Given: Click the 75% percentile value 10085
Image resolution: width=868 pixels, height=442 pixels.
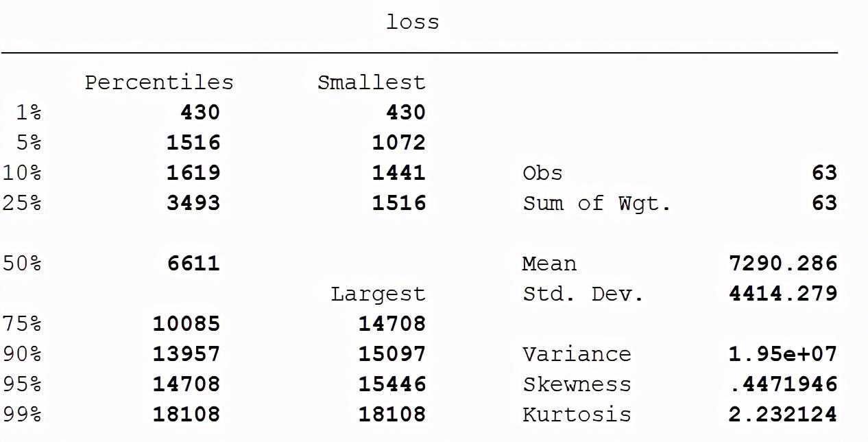Looking at the screenshot, I should point(186,324).
